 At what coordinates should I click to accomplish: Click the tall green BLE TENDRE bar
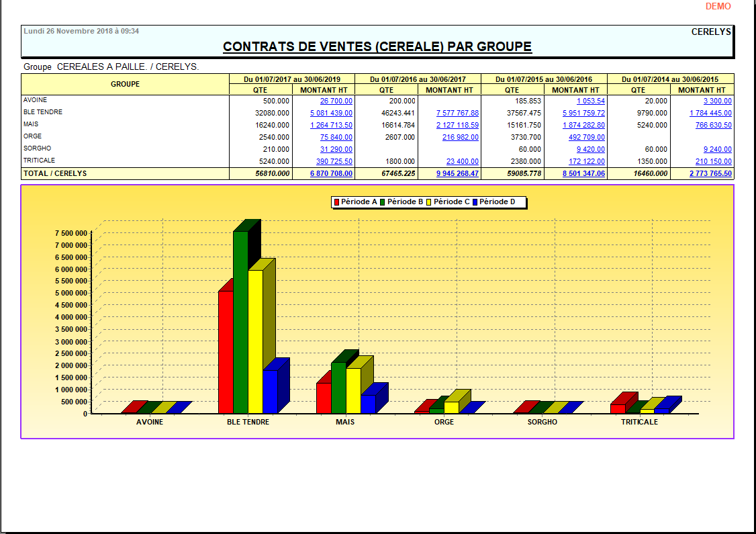(x=240, y=322)
